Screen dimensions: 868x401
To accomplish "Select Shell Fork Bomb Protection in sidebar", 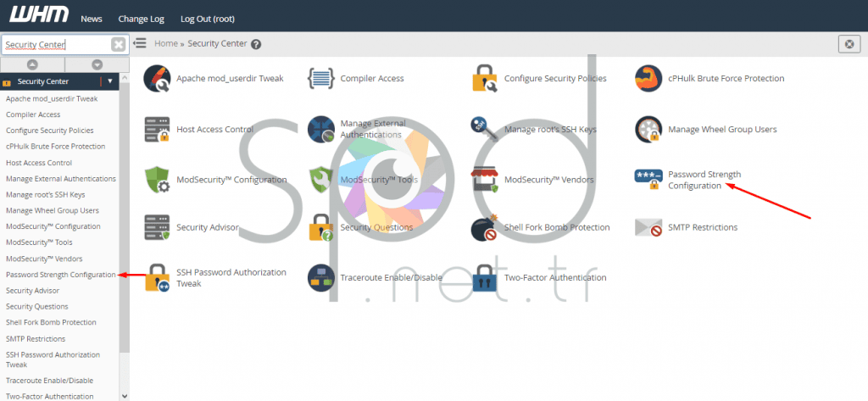I will pos(51,322).
